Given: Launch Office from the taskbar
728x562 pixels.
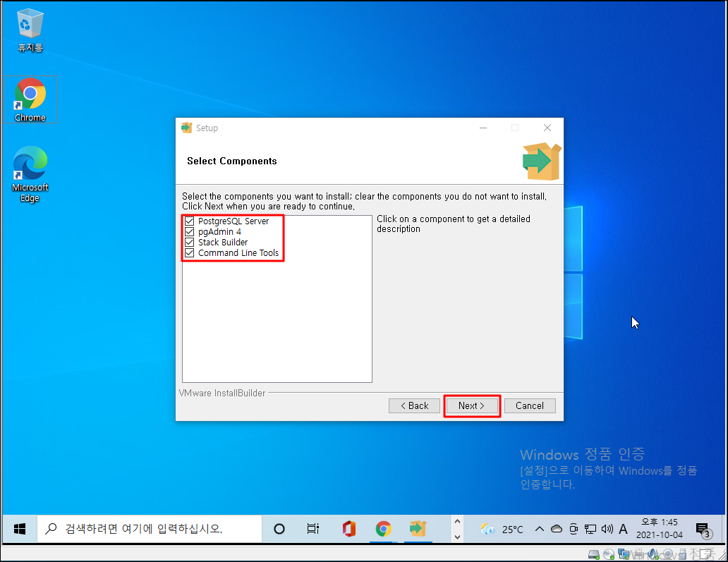Looking at the screenshot, I should coord(348,529).
